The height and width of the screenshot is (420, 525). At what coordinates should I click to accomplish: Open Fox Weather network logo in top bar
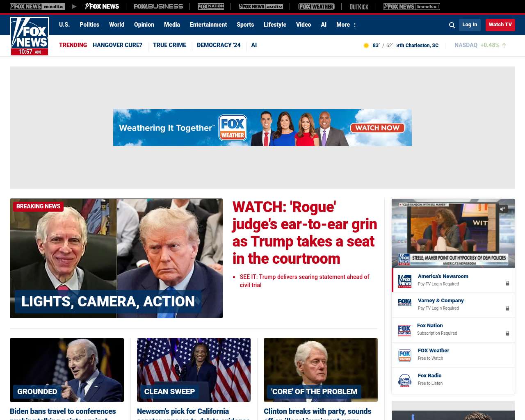tap(316, 7)
